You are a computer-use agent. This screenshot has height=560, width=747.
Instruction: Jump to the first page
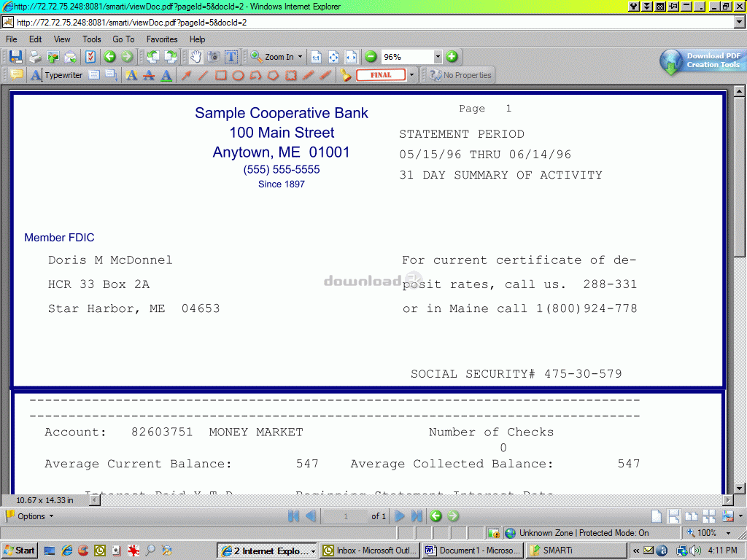[293, 516]
